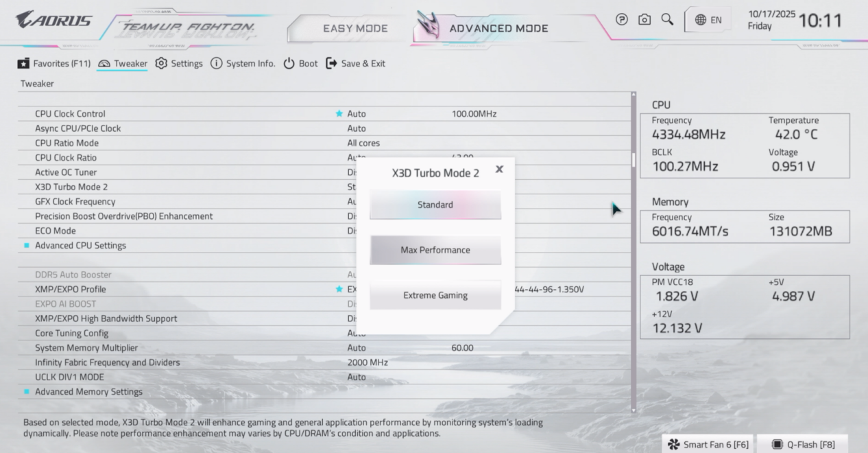The image size is (868, 453).
Task: Open CPU Ratio Mode All cores dropdown
Action: point(363,143)
